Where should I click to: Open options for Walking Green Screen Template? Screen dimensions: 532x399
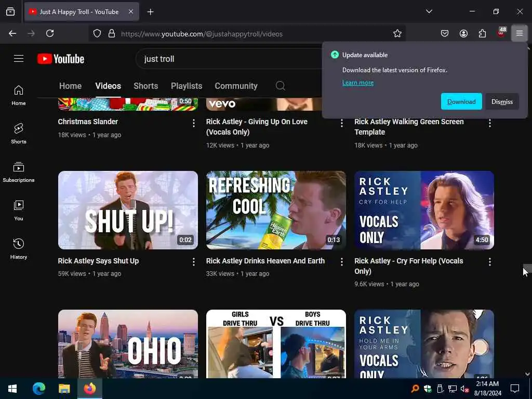click(489, 123)
